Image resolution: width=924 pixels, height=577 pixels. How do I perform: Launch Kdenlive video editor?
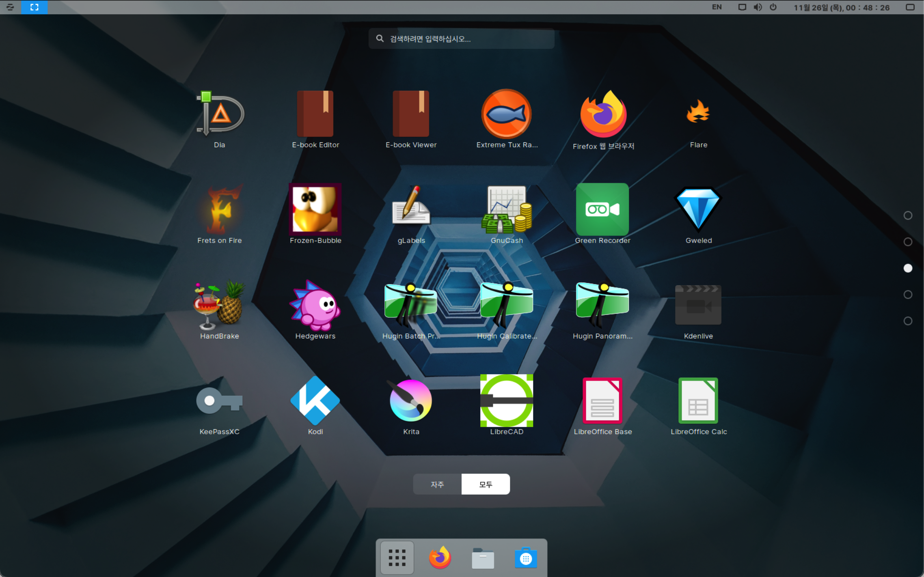(698, 310)
